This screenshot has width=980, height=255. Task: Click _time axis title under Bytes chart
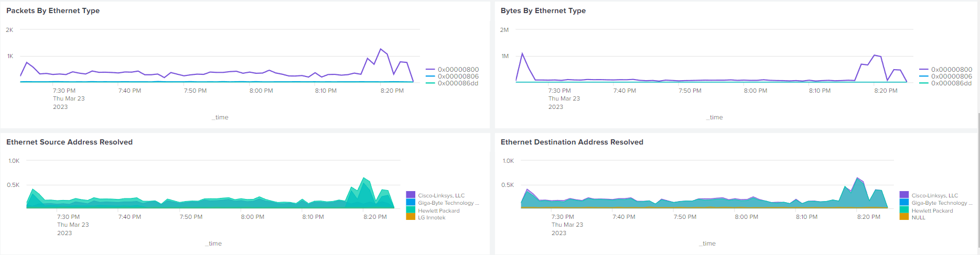click(x=715, y=117)
